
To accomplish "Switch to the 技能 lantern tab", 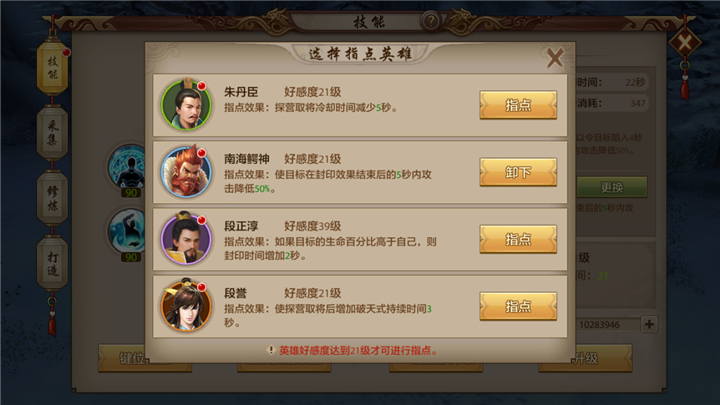I will tap(52, 68).
